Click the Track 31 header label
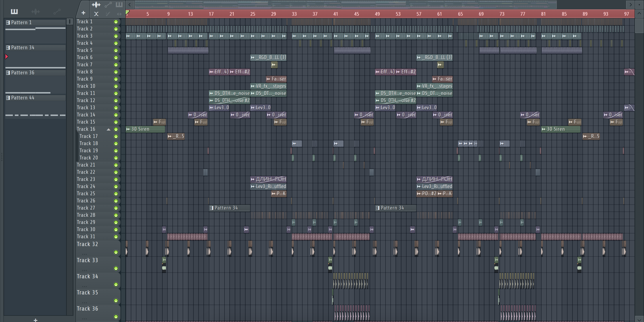Screen dimensions: 644x322 [x=86, y=237]
